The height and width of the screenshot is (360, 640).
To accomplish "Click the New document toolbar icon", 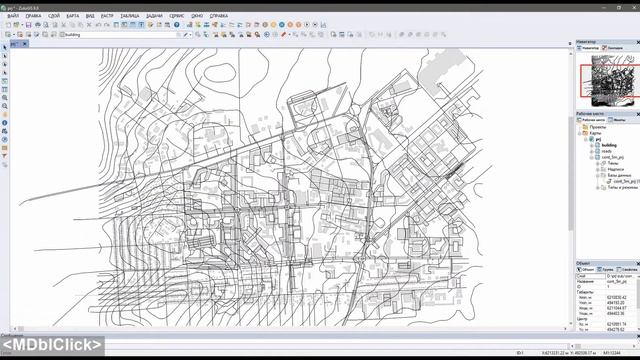I will (8, 25).
